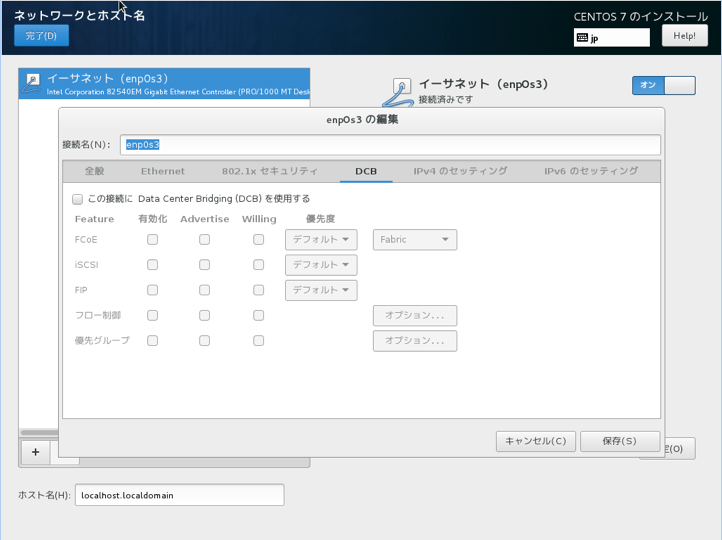This screenshot has width=722, height=540.
Task: Check the iSCSI enable checkbox
Action: pyautogui.click(x=152, y=265)
